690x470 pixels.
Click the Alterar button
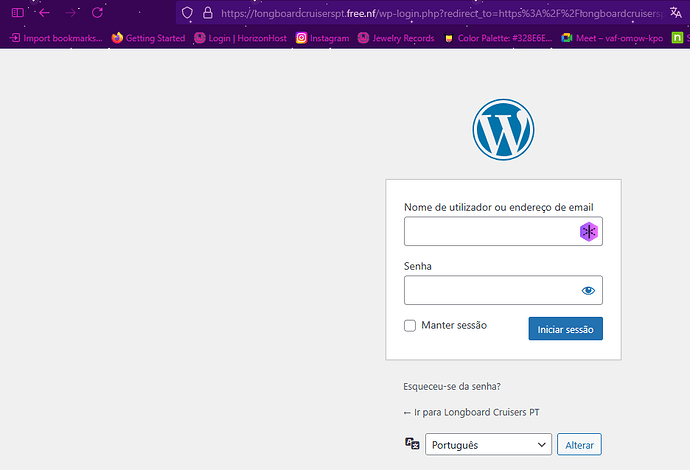click(x=579, y=444)
